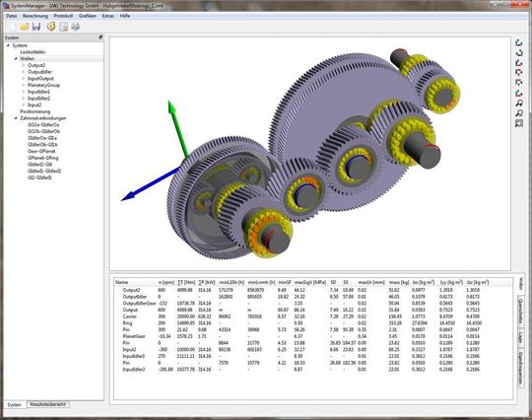Expand the PlanetaryGroup tree node

click(24, 85)
